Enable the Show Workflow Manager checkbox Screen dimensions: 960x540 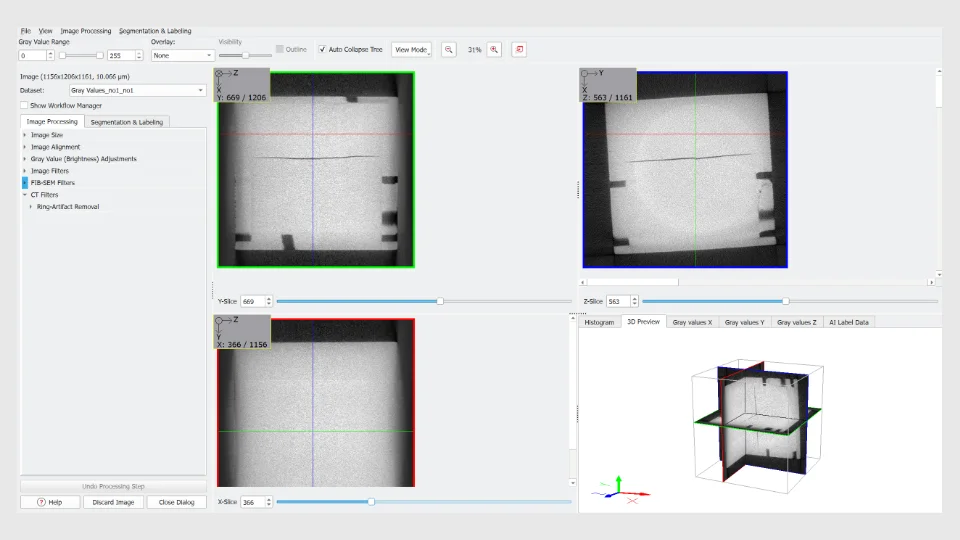point(24,105)
